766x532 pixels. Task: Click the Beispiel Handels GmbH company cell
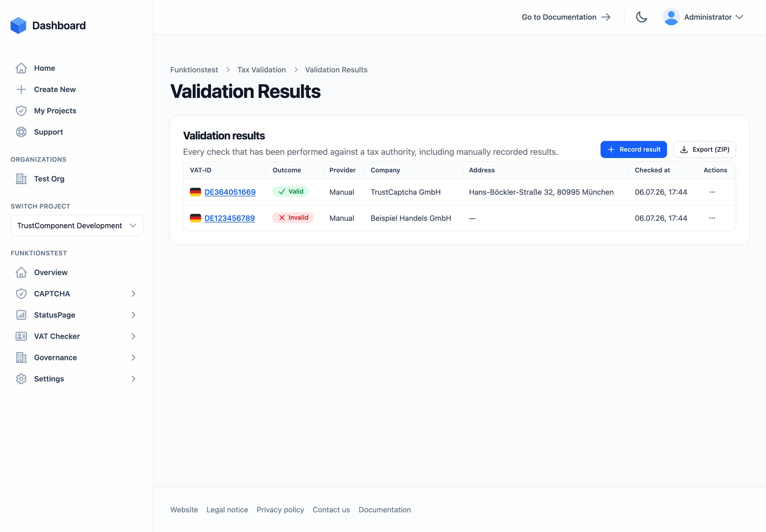(411, 218)
